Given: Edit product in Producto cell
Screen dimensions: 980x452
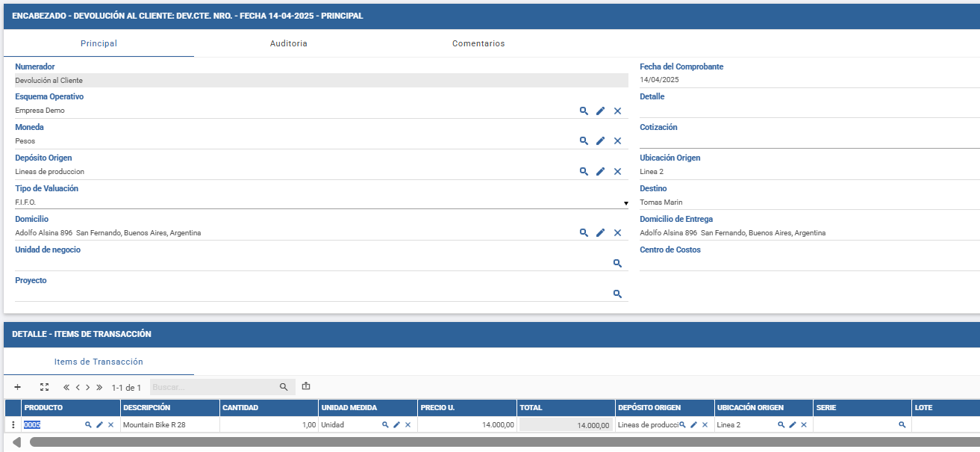Looking at the screenshot, I should pos(99,424).
